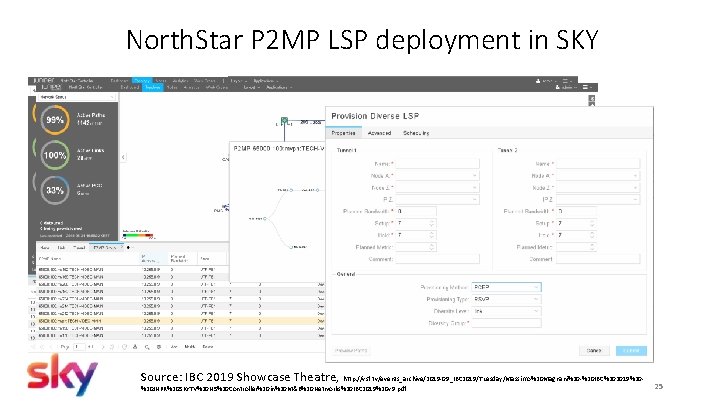Click Cancel in Provision Diverse LSP dialog
Screen dimensions: 720x405
(594, 350)
